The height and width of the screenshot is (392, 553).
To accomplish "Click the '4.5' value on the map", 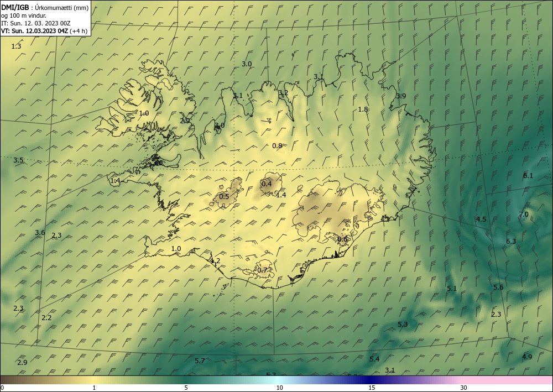I will (481, 219).
